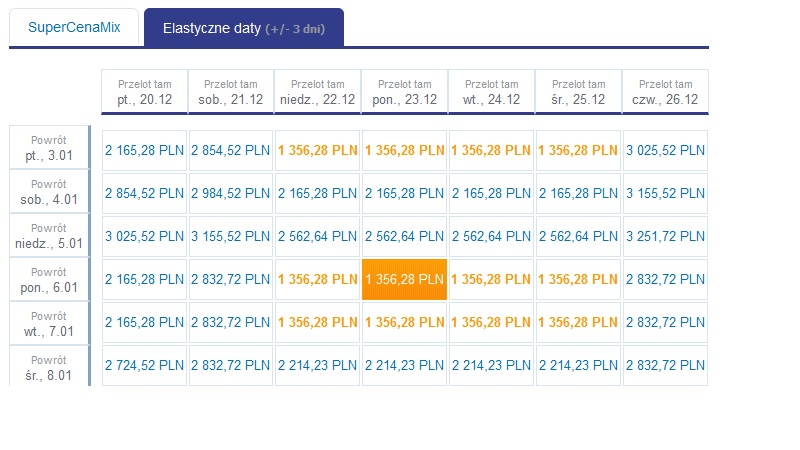Select departure column pon., 23.12
800x450 pixels.
pyautogui.click(x=405, y=92)
